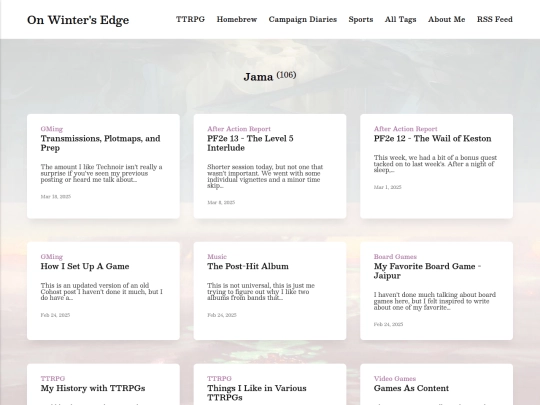Image resolution: width=540 pixels, height=405 pixels.
Task: Open the On Winter's Edge site title
Action: point(78,20)
